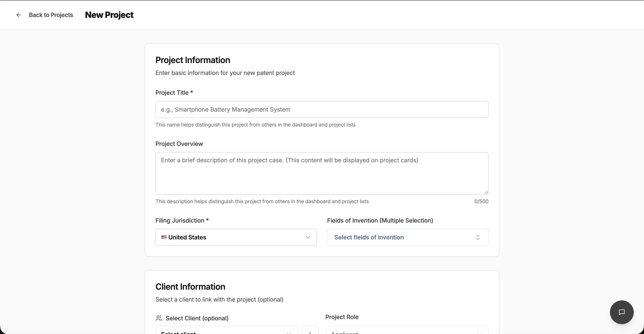Open the Filing Jurisdiction dropdown
This screenshot has width=644, height=334.
tap(236, 237)
